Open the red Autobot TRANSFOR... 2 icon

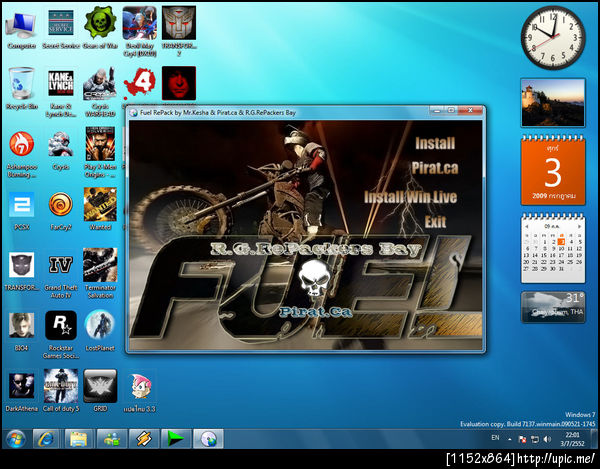pos(179,33)
